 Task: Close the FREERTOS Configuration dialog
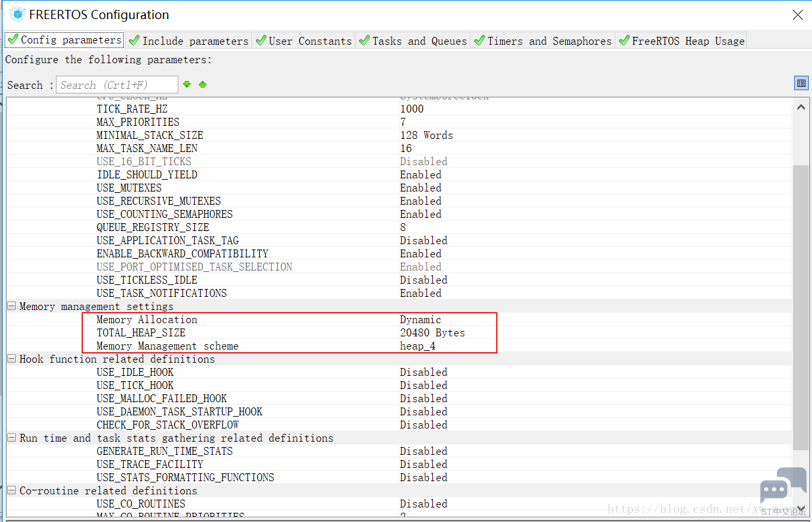pyautogui.click(x=798, y=14)
